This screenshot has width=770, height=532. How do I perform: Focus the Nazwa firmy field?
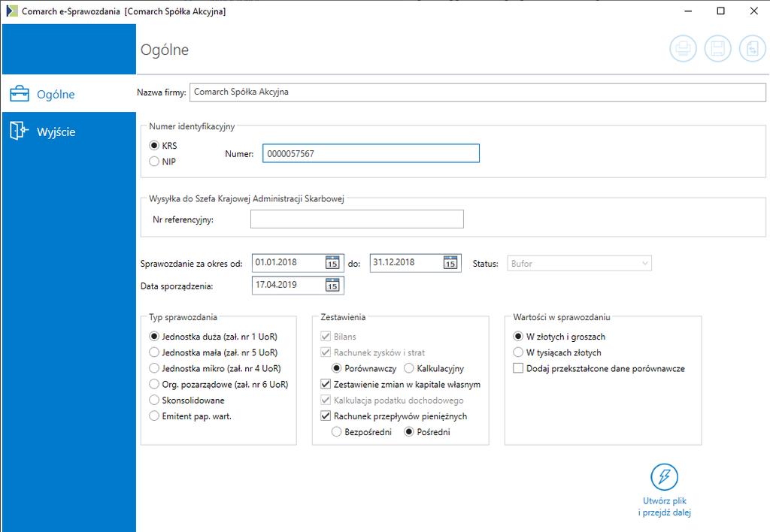[477, 92]
